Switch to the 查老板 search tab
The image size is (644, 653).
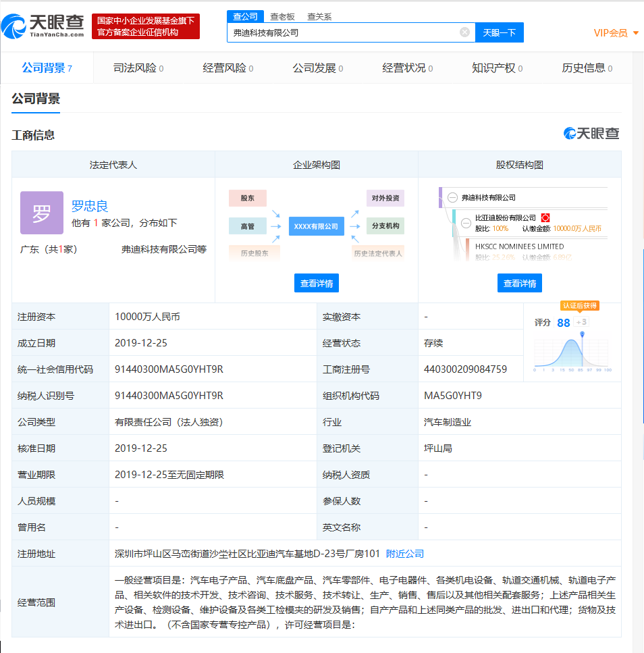point(282,17)
